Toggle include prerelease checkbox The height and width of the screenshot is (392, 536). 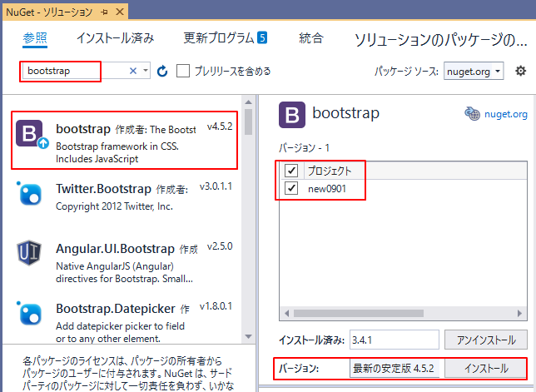coord(183,71)
